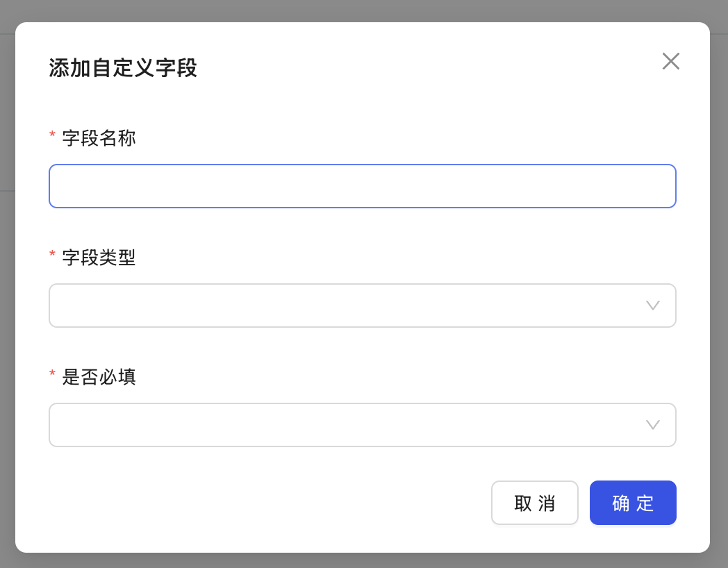The width and height of the screenshot is (728, 568).
Task: Click the chevron on 是否必填 selector
Action: click(x=652, y=425)
